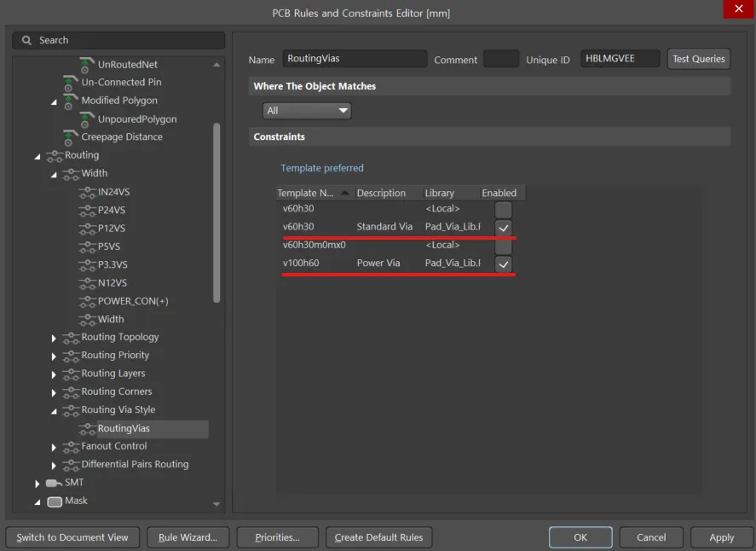Click the Width rule group icon

tap(71, 174)
